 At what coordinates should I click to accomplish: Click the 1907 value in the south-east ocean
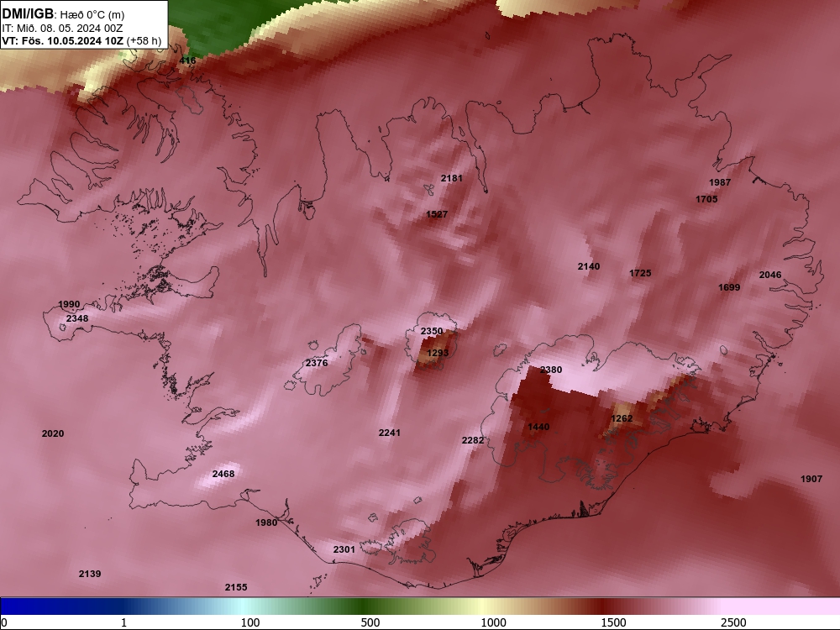point(811,479)
